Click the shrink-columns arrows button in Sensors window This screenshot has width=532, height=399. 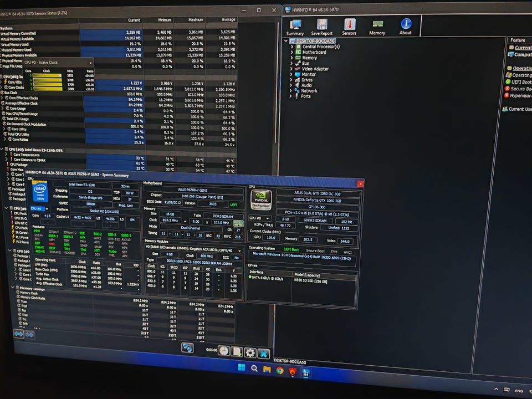tap(29, 335)
